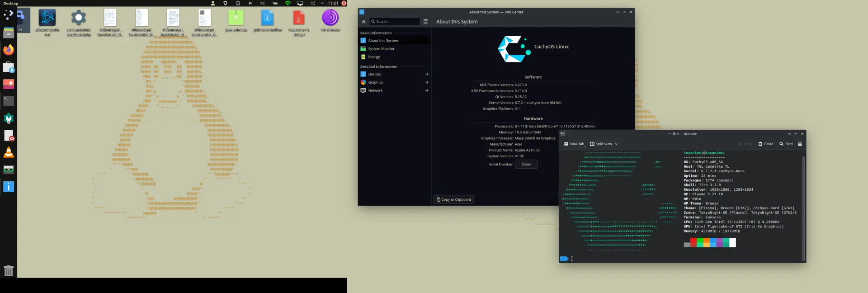Expand the hidden system tray icons arrow
Viewport: 868px width, 293px height.
[x=322, y=3]
